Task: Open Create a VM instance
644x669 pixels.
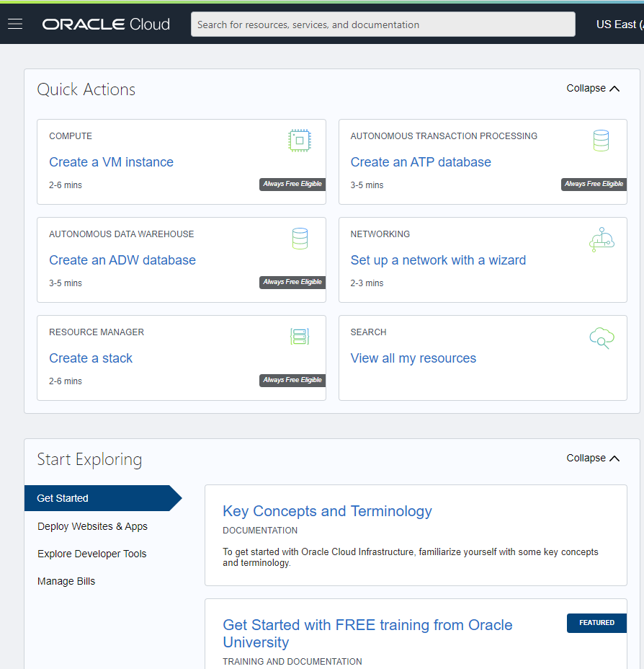Action: 111,162
